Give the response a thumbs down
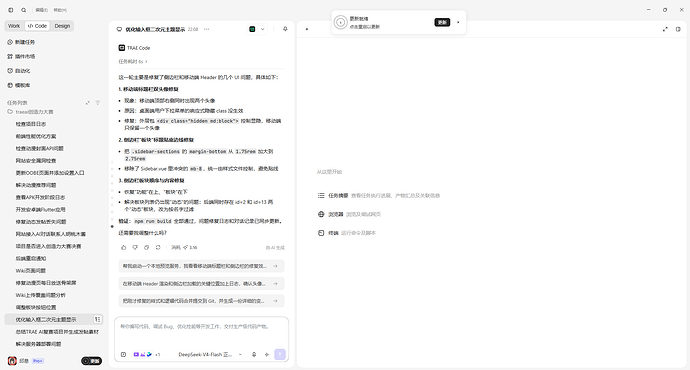The image size is (690, 370). click(135, 247)
